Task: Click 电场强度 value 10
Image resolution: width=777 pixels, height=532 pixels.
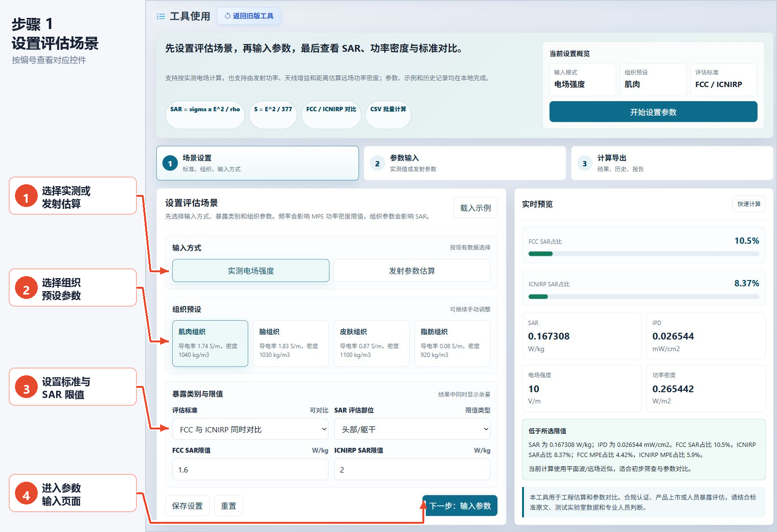Action: (x=534, y=389)
